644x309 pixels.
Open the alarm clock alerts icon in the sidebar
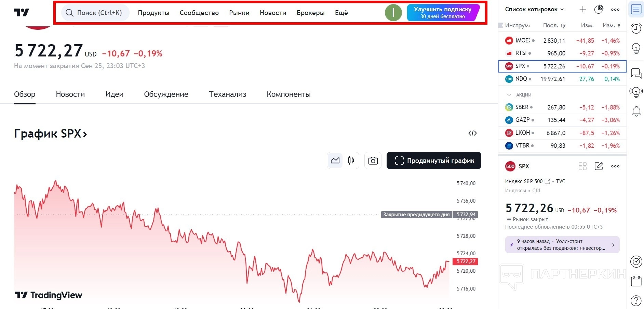click(x=636, y=28)
